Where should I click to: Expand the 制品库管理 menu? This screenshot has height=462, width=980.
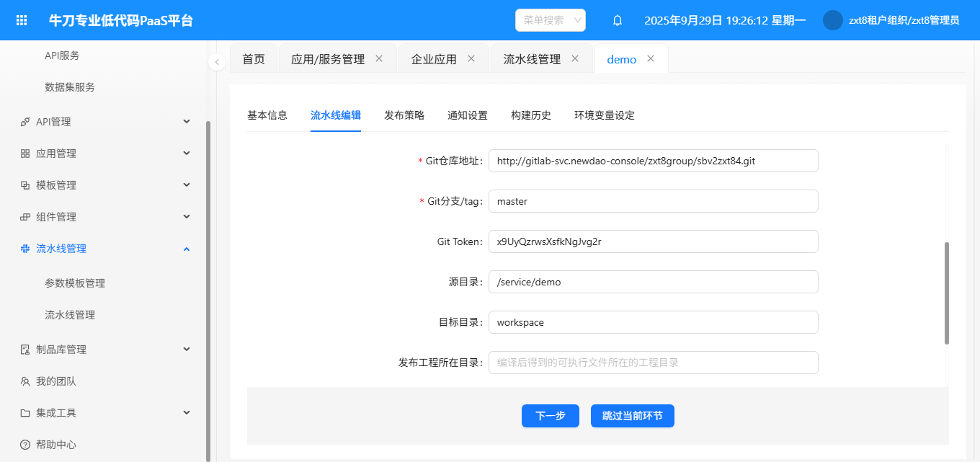tap(186, 350)
